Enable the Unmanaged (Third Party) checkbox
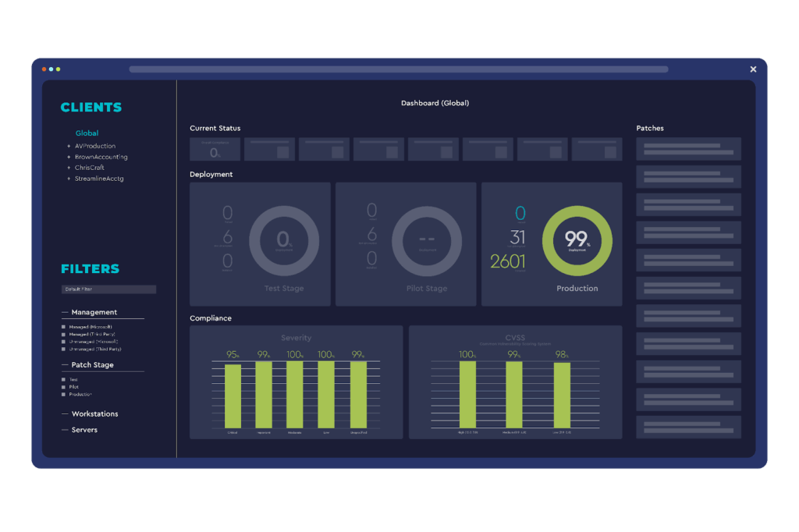The height and width of the screenshot is (532, 799). 64,349
